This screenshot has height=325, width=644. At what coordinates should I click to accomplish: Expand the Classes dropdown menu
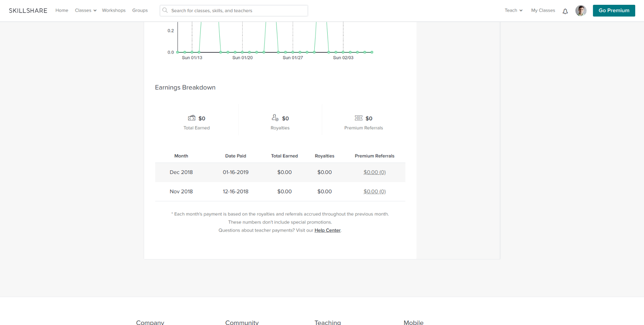pyautogui.click(x=85, y=10)
